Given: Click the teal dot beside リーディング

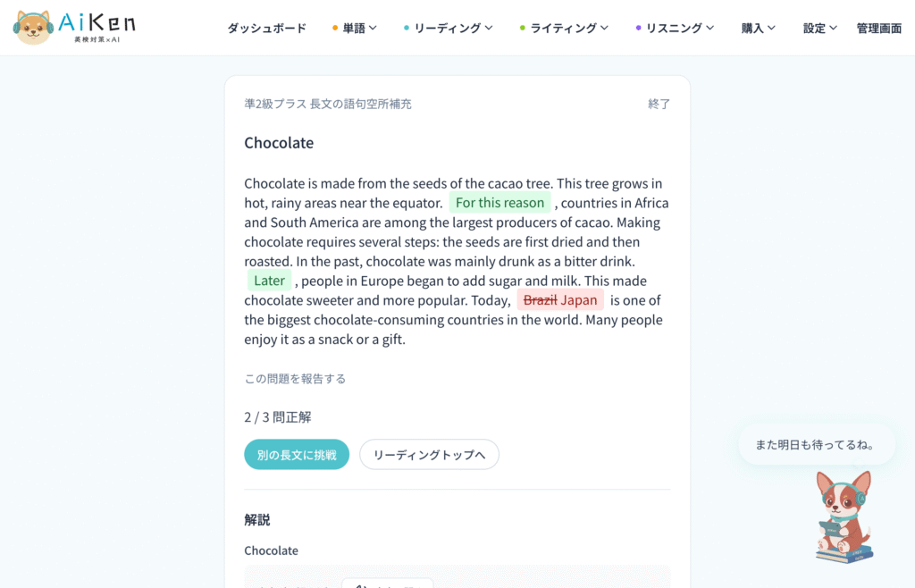Looking at the screenshot, I should (x=407, y=28).
